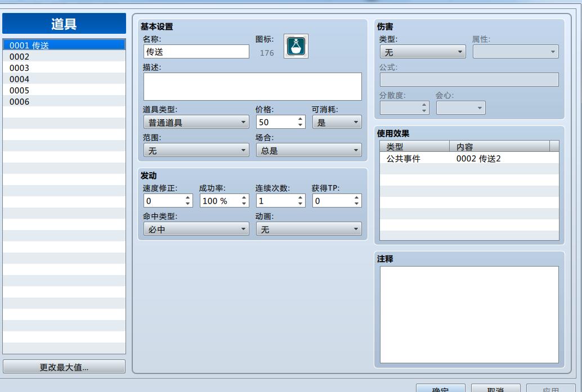The width and height of the screenshot is (582, 392).
Task: Click the 内容 column header in 使用效果
Action: pos(500,146)
